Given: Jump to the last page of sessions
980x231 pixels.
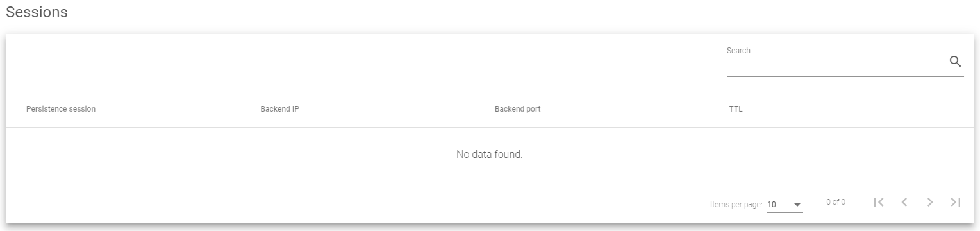Looking at the screenshot, I should click(956, 202).
